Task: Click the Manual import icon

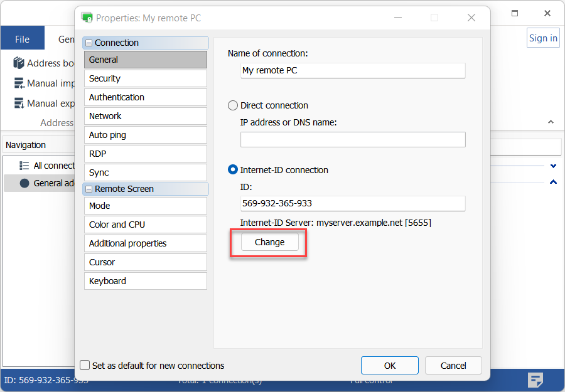Action: point(19,83)
